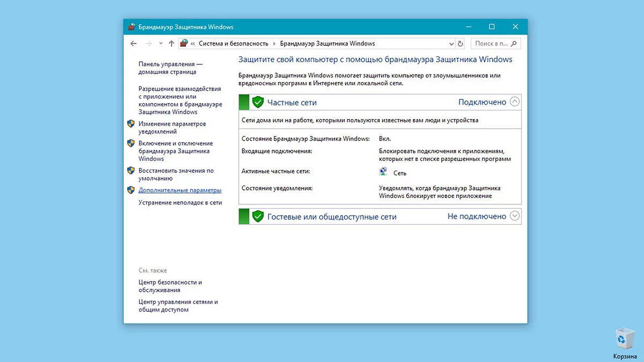Click the search magnifier icon

[514, 43]
